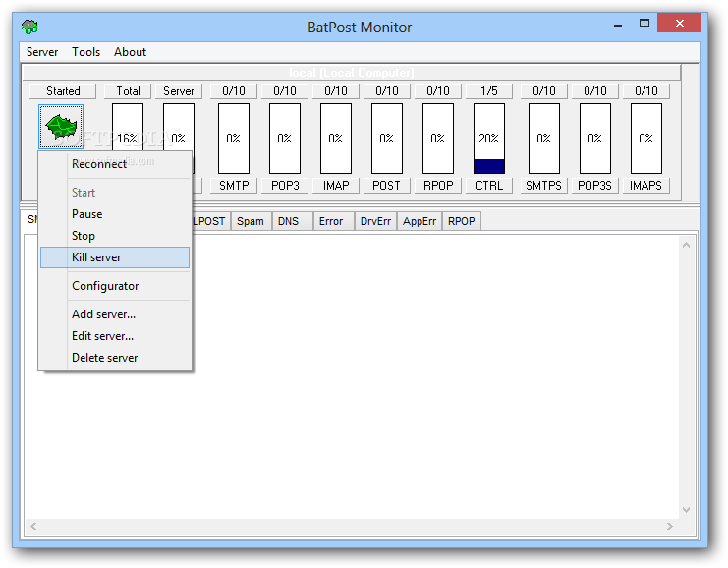Click the POP3 0% usage gauge

pyautogui.click(x=285, y=139)
